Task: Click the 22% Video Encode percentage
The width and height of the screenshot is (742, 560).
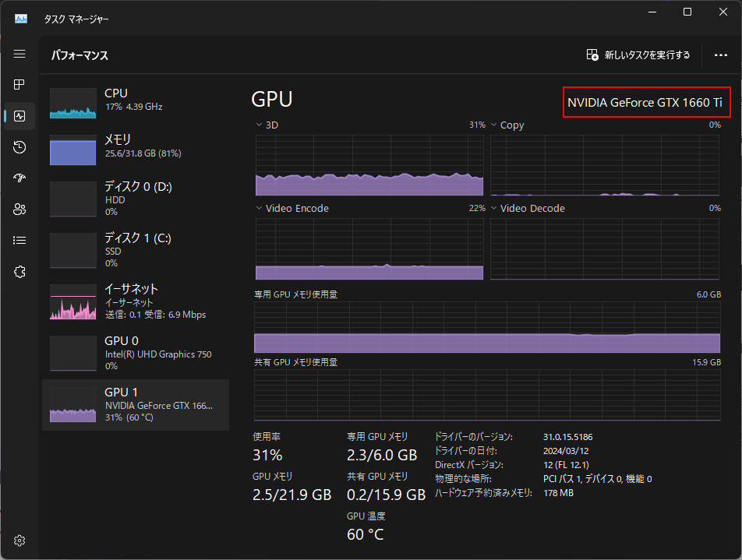Action: tap(477, 208)
